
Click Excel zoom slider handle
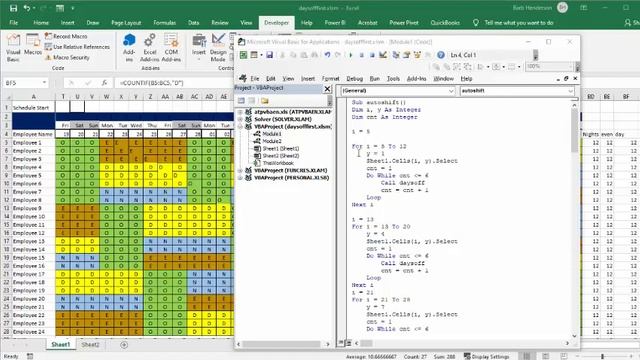602,356
